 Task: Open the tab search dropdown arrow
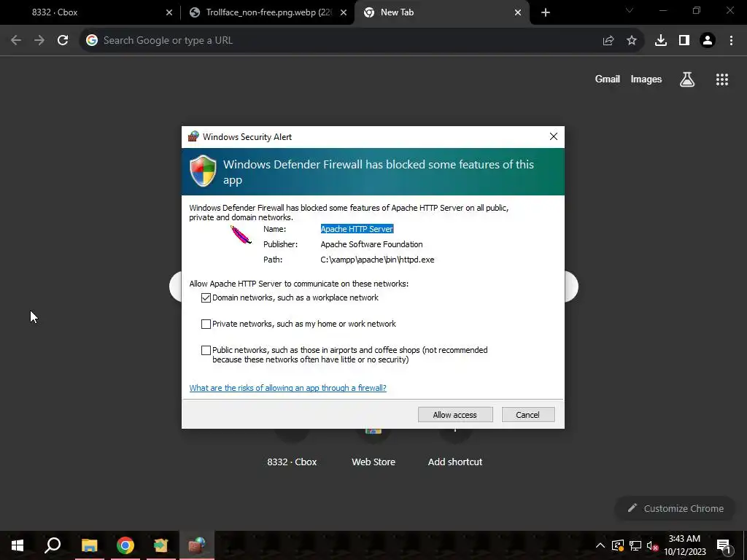pyautogui.click(x=630, y=10)
